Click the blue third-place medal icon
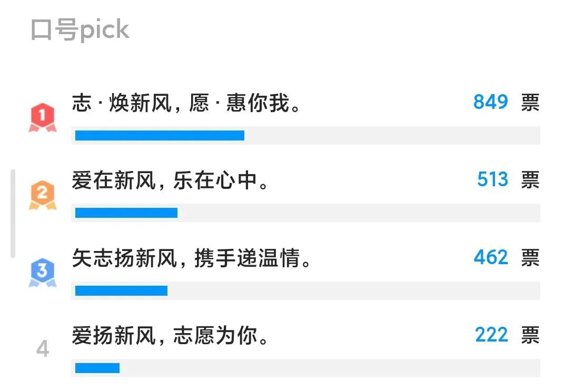564x392 pixels. [43, 273]
